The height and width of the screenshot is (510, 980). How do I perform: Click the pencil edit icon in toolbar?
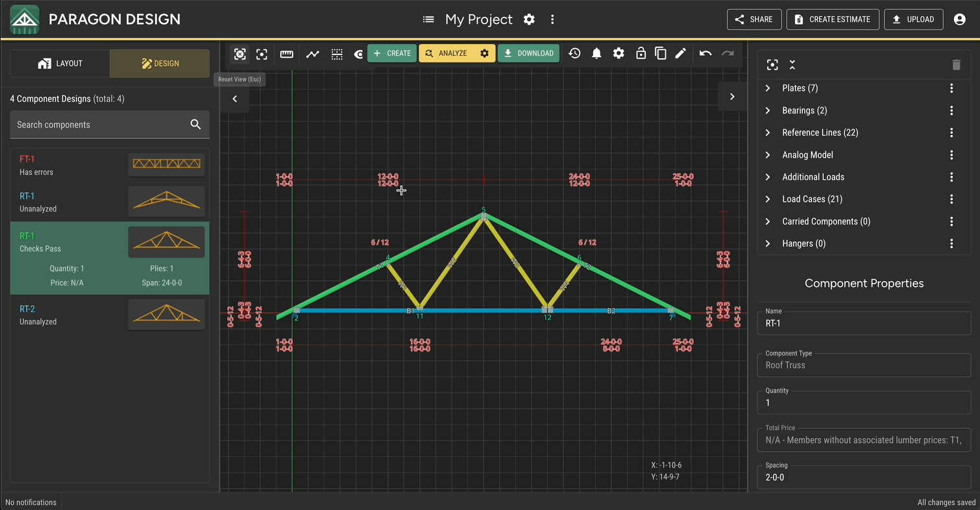point(680,54)
